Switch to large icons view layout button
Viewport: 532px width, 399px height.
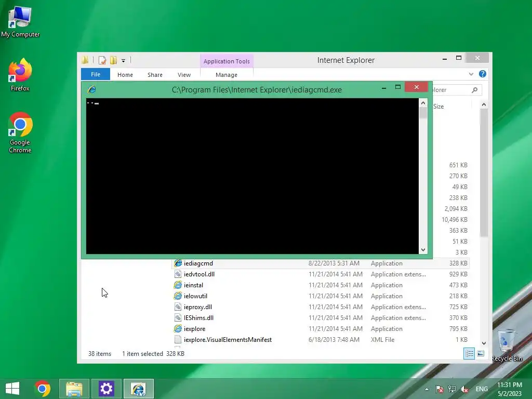click(481, 353)
